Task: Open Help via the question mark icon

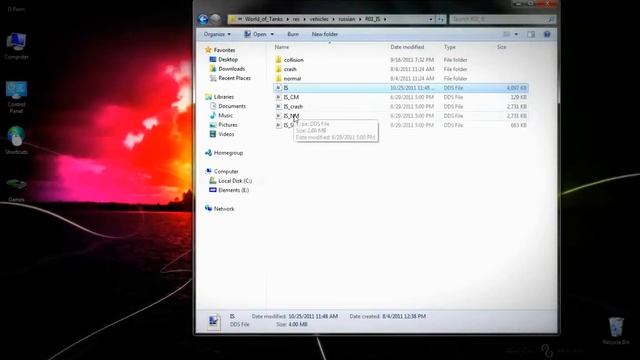Action: [547, 34]
